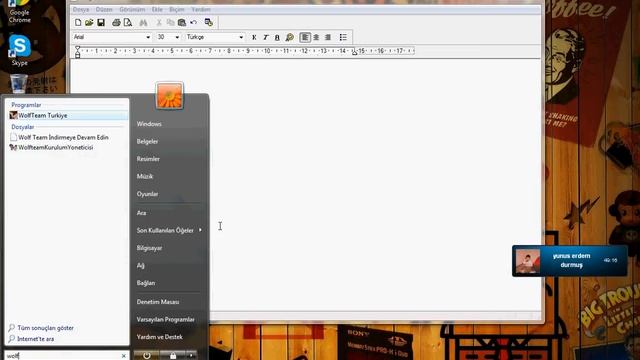The width and height of the screenshot is (640, 360).
Task: Click the Cut scissors icon
Action: 159,22
